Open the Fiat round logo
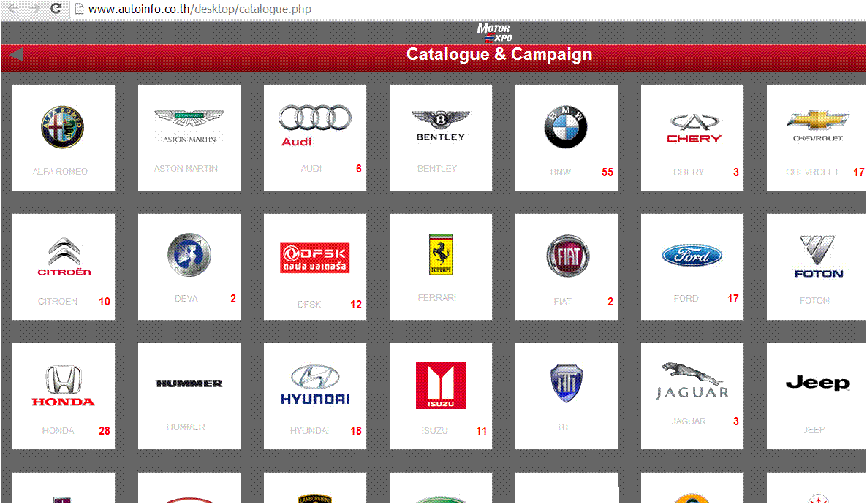 568,256
